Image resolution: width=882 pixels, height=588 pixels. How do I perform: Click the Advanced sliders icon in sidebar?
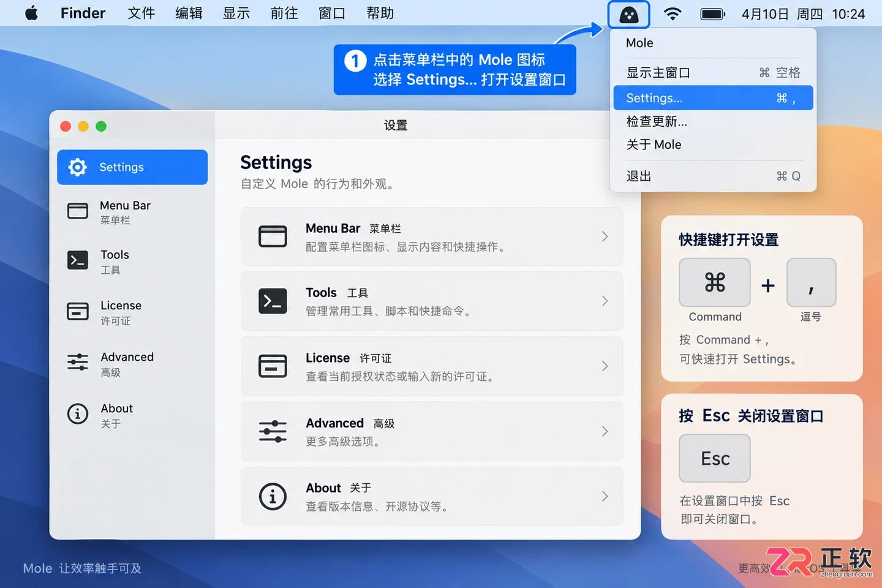tap(78, 362)
